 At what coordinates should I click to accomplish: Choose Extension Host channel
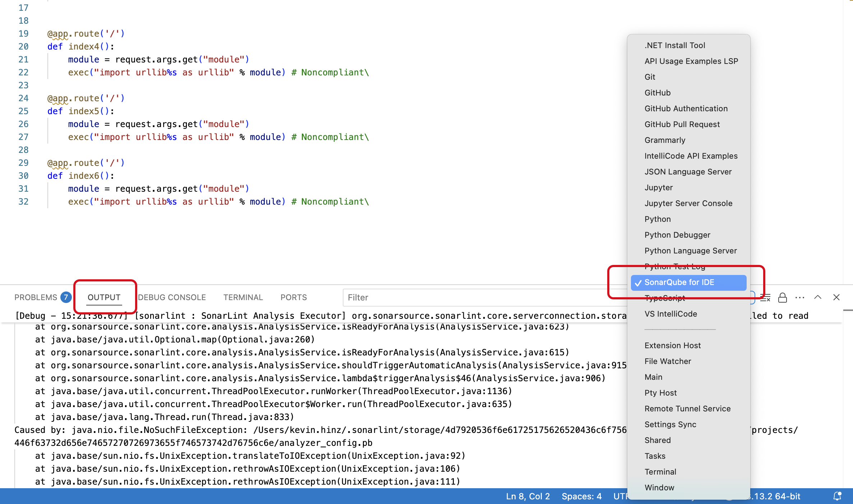(688, 345)
